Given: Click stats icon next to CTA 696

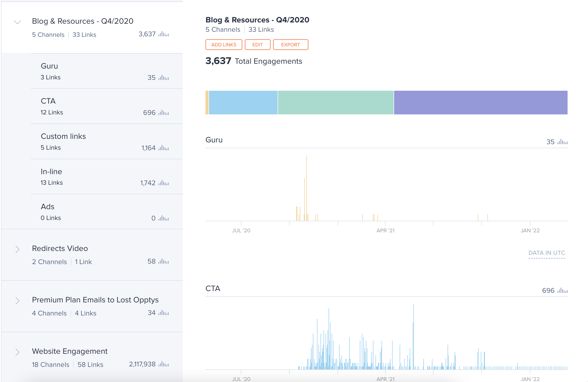Looking at the screenshot, I should pyautogui.click(x=163, y=113).
